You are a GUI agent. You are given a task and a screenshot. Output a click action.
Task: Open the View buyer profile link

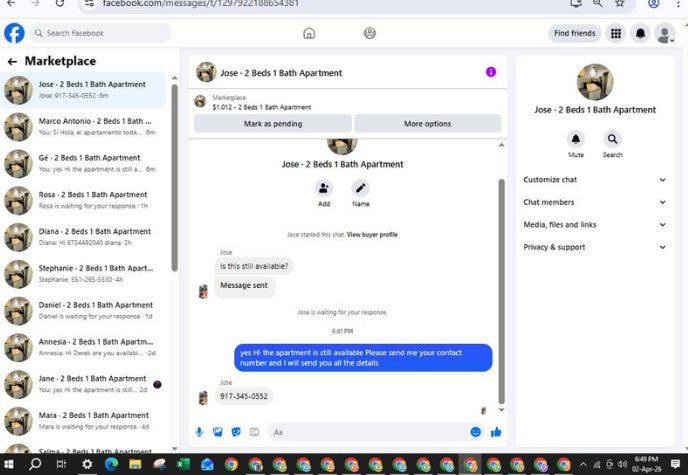pos(372,235)
